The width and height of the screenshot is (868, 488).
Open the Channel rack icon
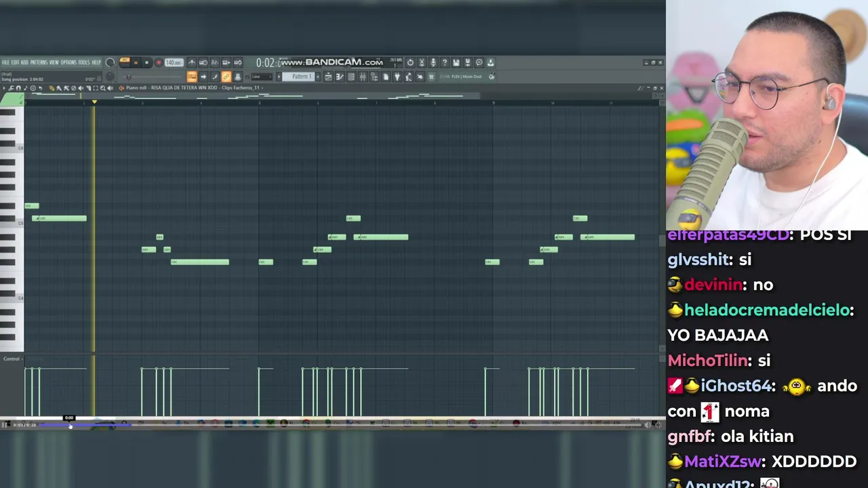351,77
